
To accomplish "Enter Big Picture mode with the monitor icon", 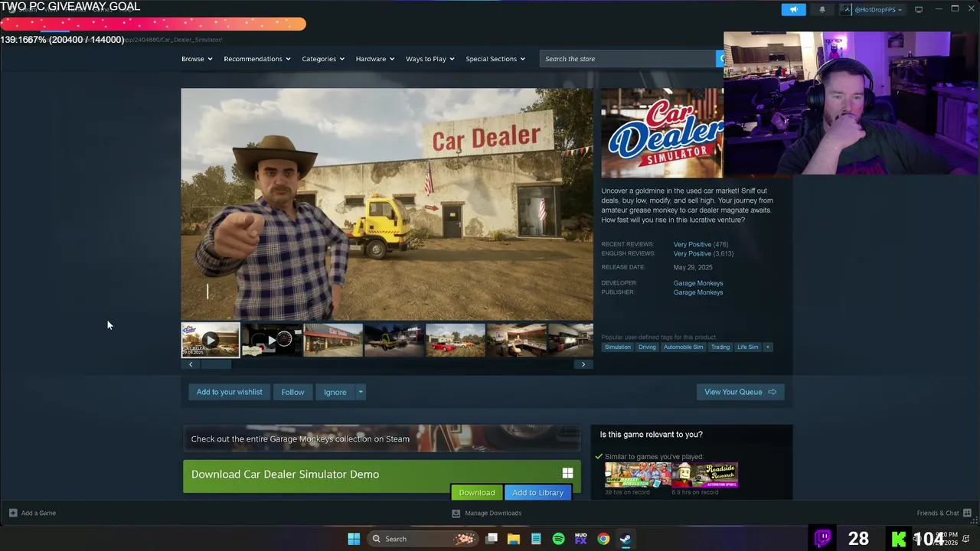I will [919, 9].
